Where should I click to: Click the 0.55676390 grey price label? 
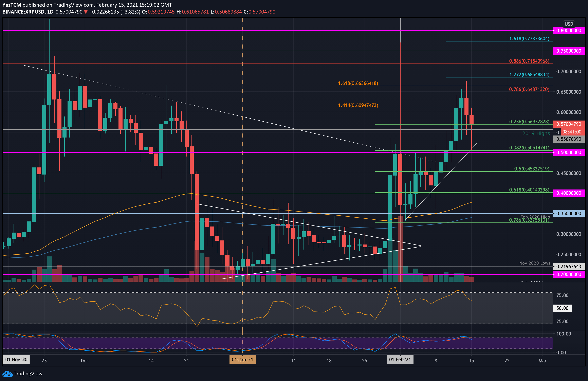click(568, 139)
